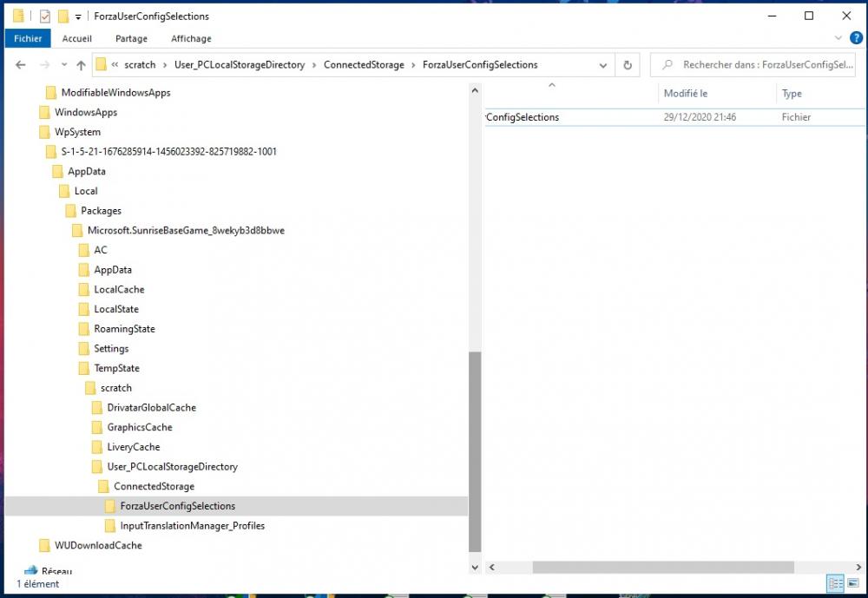Viewport: 868px width, 598px height.
Task: Select AppData folder beneath AC
Action: (x=112, y=270)
